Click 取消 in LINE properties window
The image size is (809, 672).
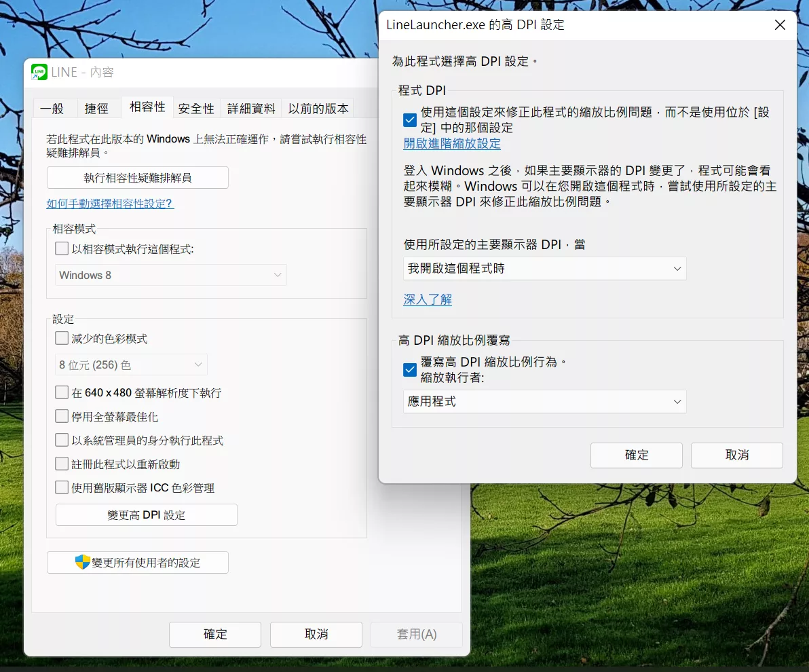pyautogui.click(x=316, y=634)
